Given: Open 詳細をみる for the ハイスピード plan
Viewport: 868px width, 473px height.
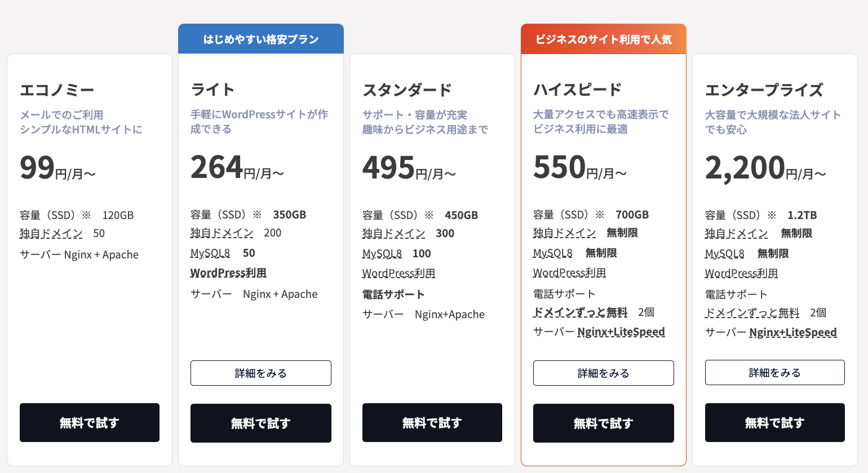Looking at the screenshot, I should click(603, 373).
